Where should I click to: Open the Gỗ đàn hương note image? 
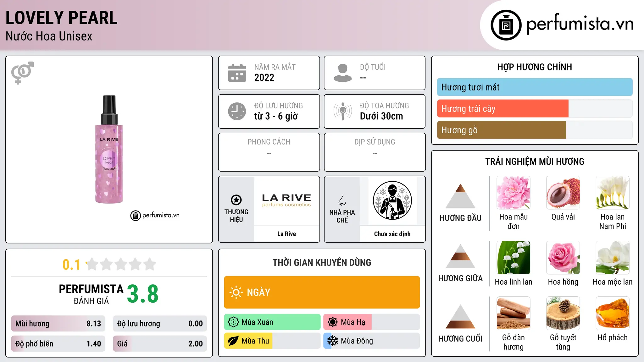point(514,313)
